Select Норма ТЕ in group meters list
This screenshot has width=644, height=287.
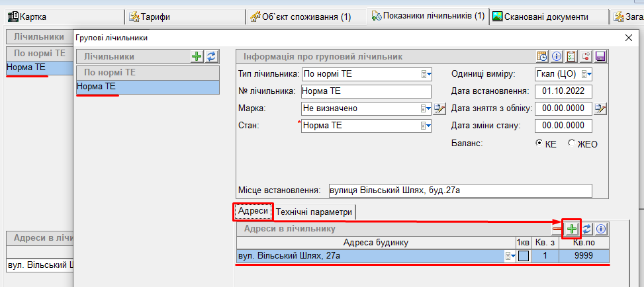146,87
